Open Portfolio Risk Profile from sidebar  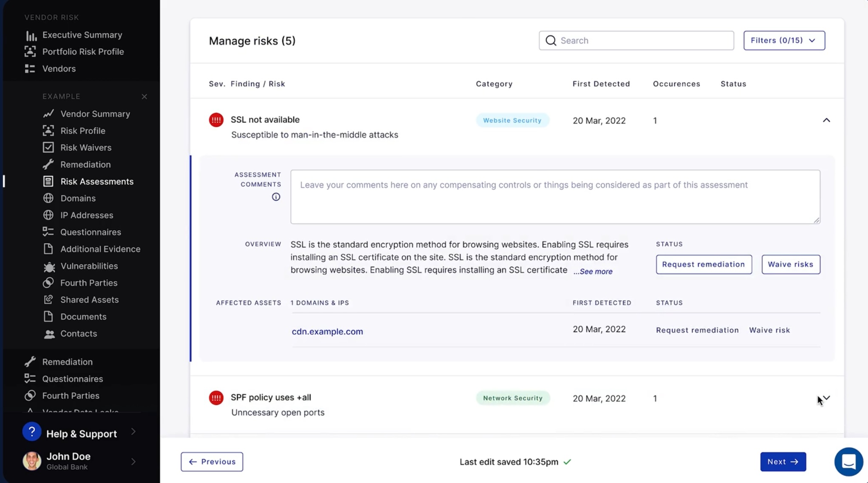pos(83,51)
